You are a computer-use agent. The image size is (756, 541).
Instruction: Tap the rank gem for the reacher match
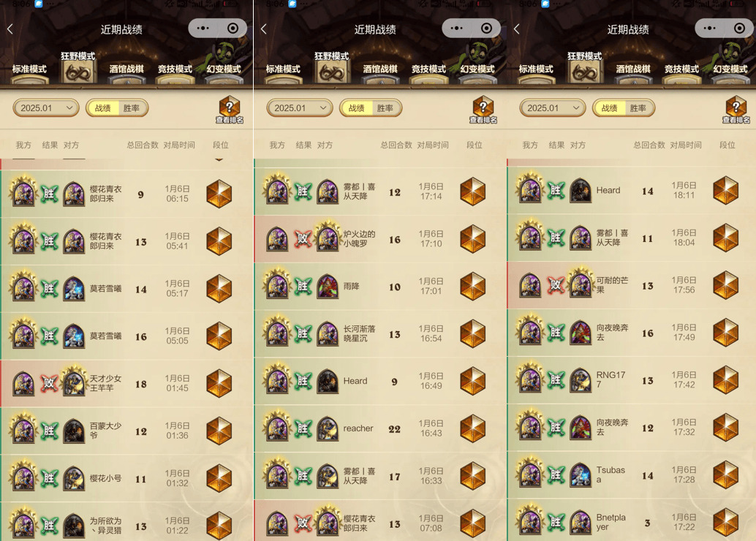(x=472, y=428)
